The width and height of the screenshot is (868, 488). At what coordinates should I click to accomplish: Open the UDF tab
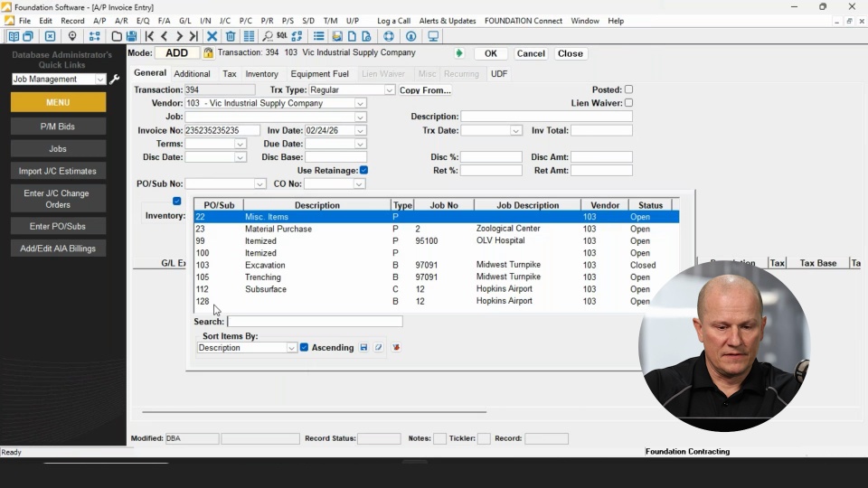[499, 73]
